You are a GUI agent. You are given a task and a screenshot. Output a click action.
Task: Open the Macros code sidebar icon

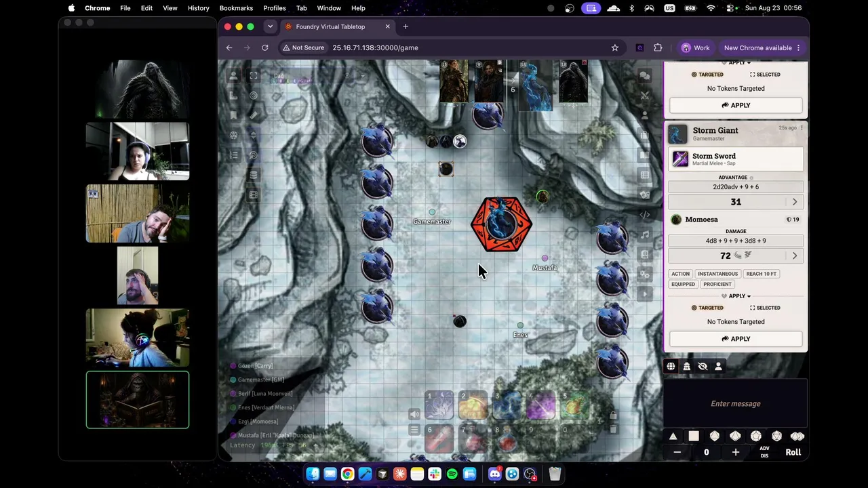(645, 215)
